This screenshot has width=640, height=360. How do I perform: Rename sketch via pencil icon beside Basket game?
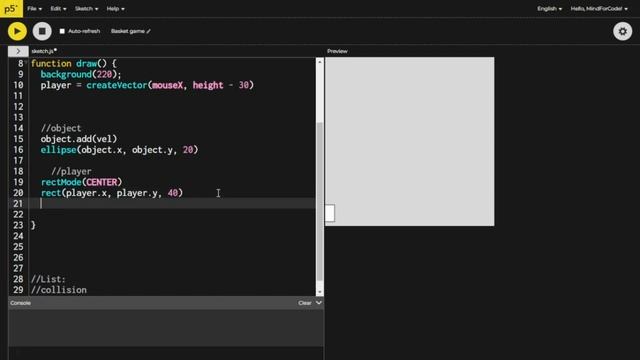click(x=148, y=31)
